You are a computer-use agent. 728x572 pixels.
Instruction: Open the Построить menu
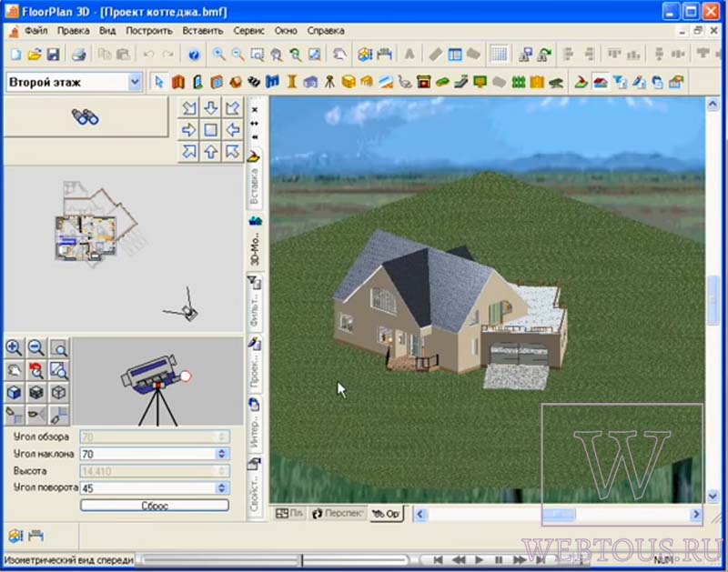149,31
